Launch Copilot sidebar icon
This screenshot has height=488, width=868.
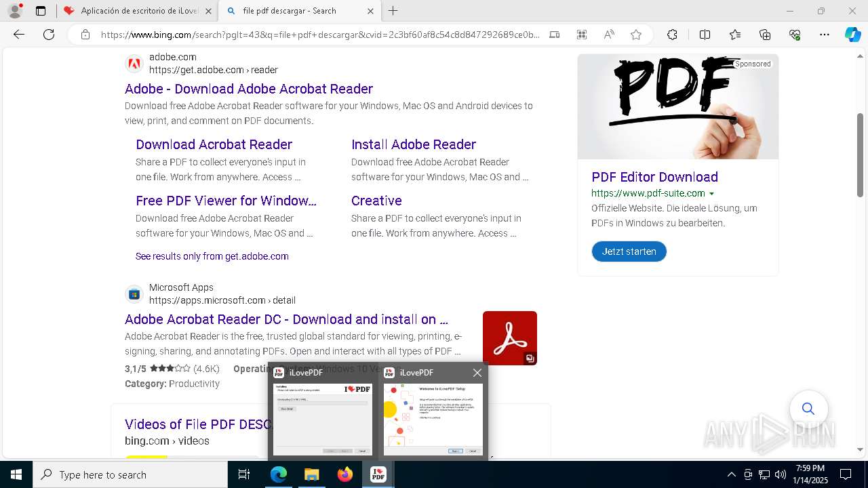tap(852, 35)
